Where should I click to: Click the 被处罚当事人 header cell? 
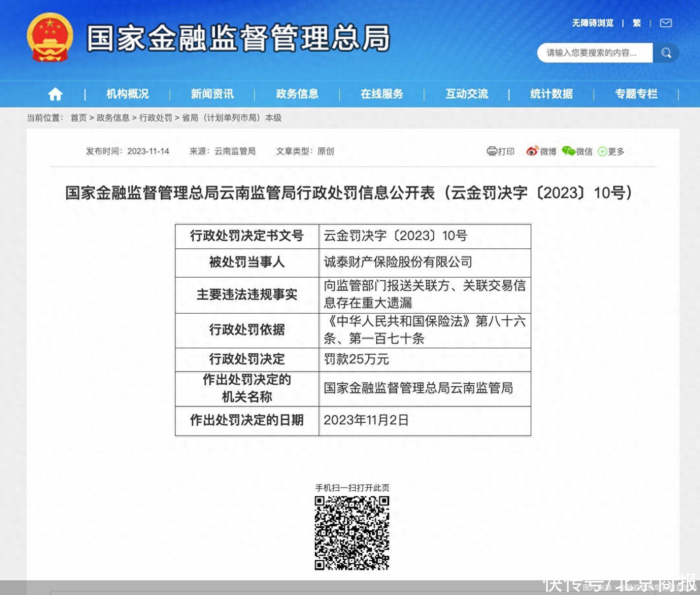[247, 262]
